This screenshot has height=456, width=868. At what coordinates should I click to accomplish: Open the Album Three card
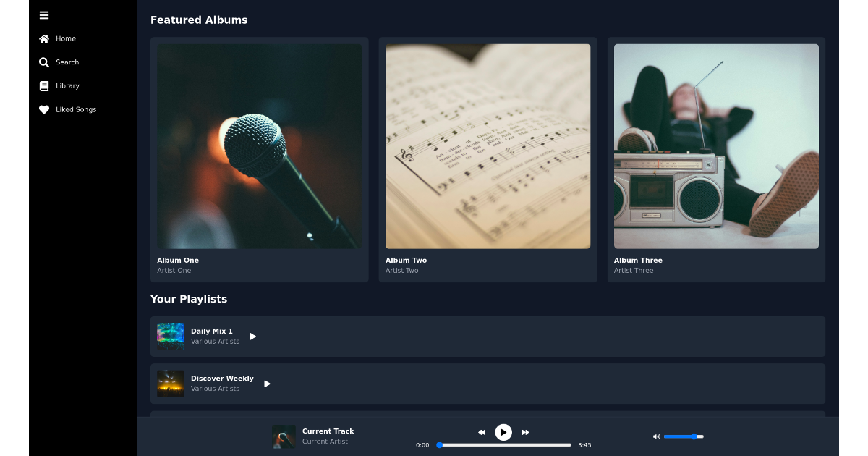tap(716, 160)
